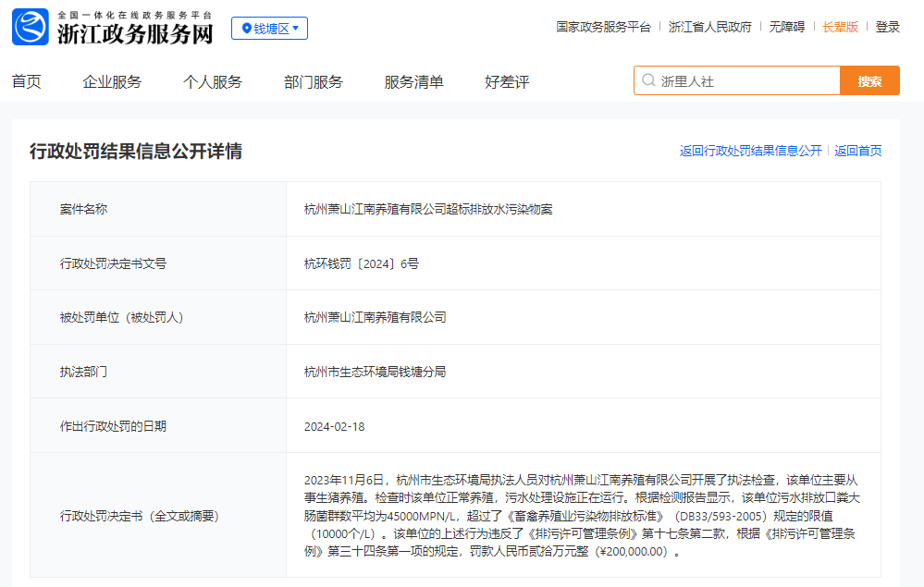Click the 被处罚单位（被处罚人） label

point(121,317)
